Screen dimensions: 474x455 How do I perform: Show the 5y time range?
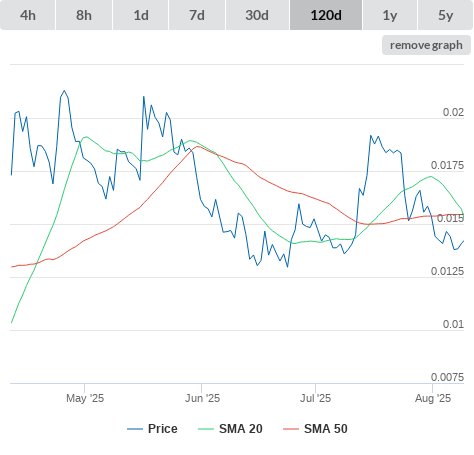tap(446, 15)
